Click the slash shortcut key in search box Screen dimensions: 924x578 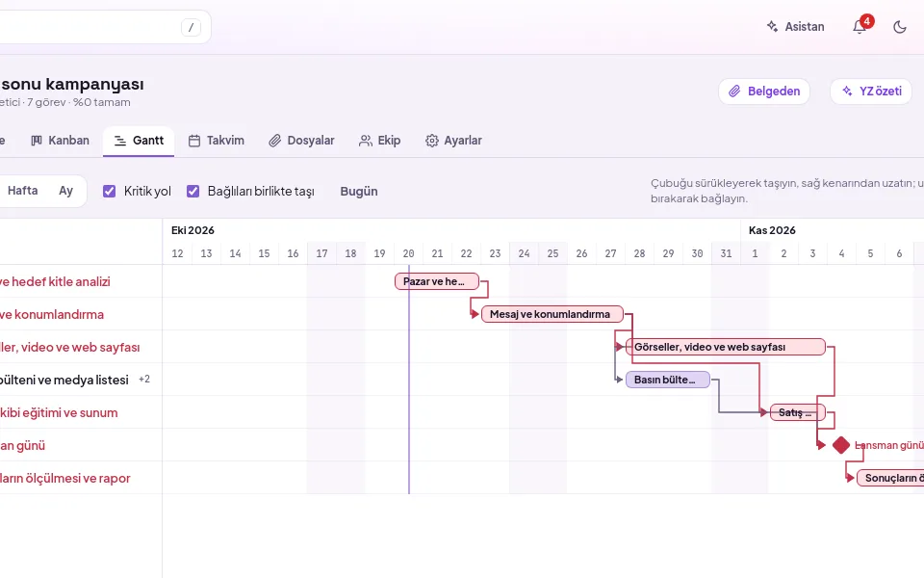click(x=191, y=27)
